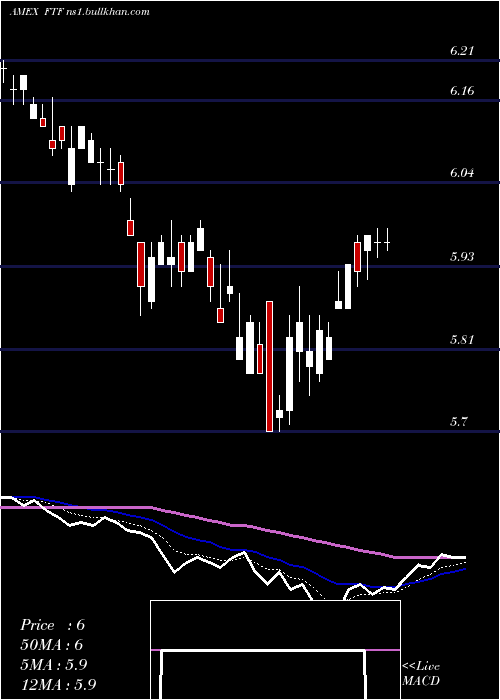Click the 12MA : 5.9 readout
The height and width of the screenshot is (700, 500).
point(58,684)
